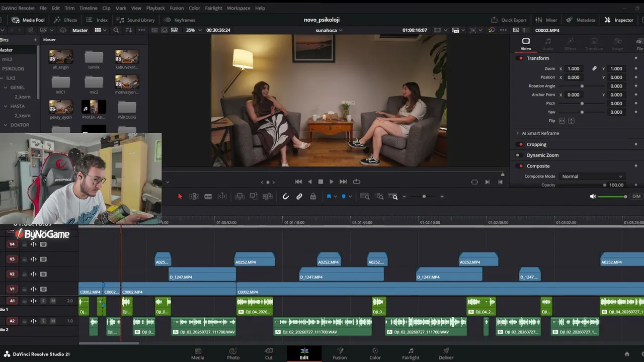Click the Overwrite Clip toolbar icon
644x362 pixels.
point(254,197)
